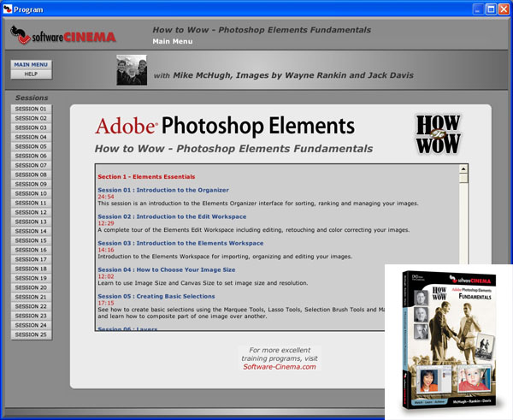The image size is (513, 420).
Task: Open SESSION 22 in the sidebar
Action: coord(31,306)
